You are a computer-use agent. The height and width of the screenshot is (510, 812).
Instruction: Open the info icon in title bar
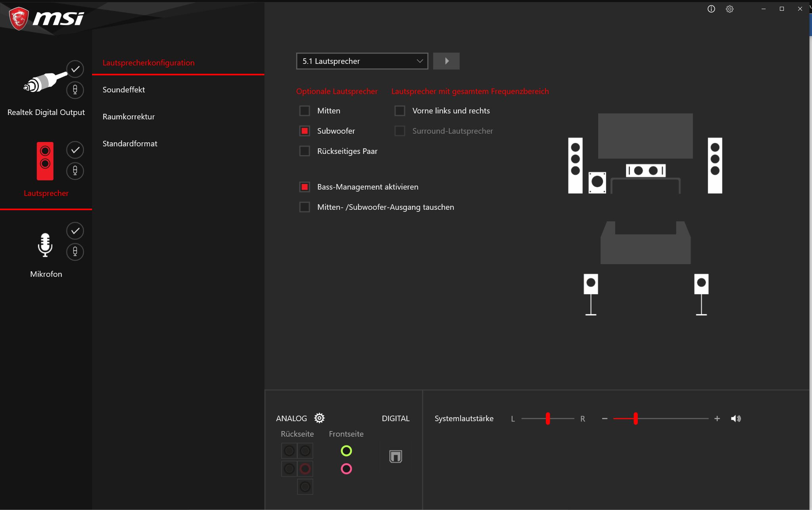point(711,9)
